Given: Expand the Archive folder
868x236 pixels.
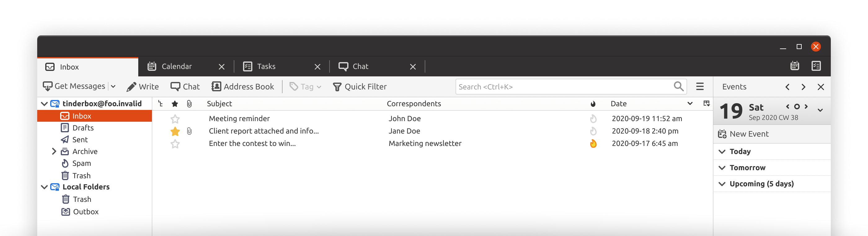Looking at the screenshot, I should coord(54,151).
